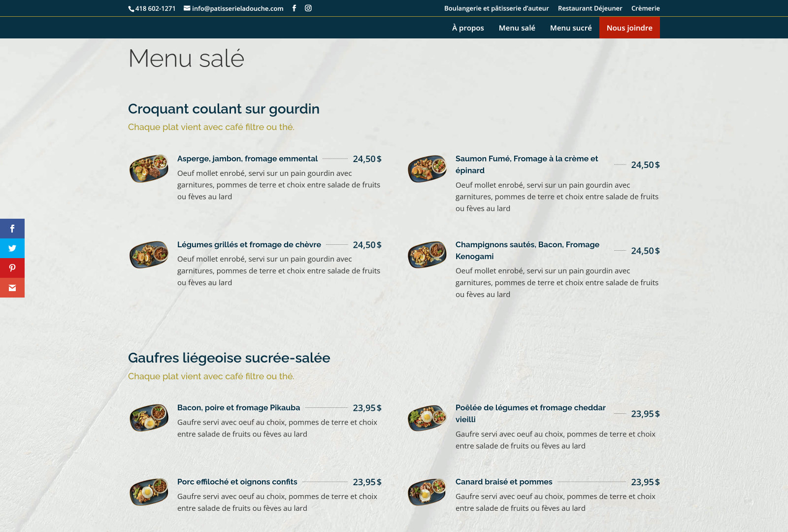Visit the Restaurant Déjeuner link

tap(590, 8)
